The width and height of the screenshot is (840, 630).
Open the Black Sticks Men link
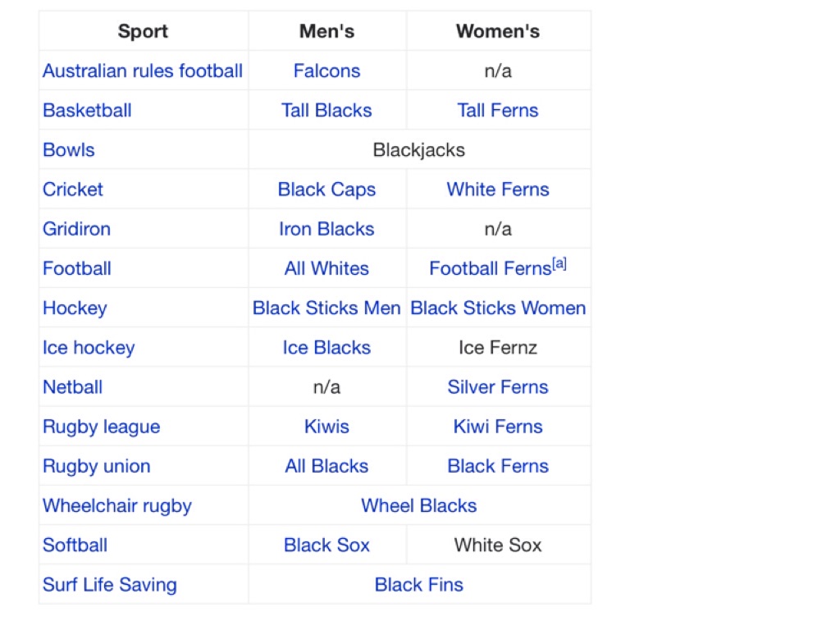[326, 308]
